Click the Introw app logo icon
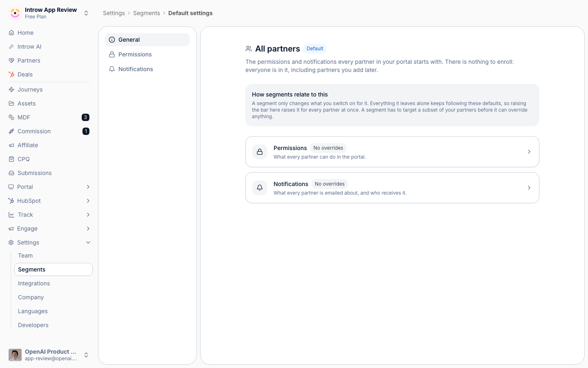 coord(15,13)
